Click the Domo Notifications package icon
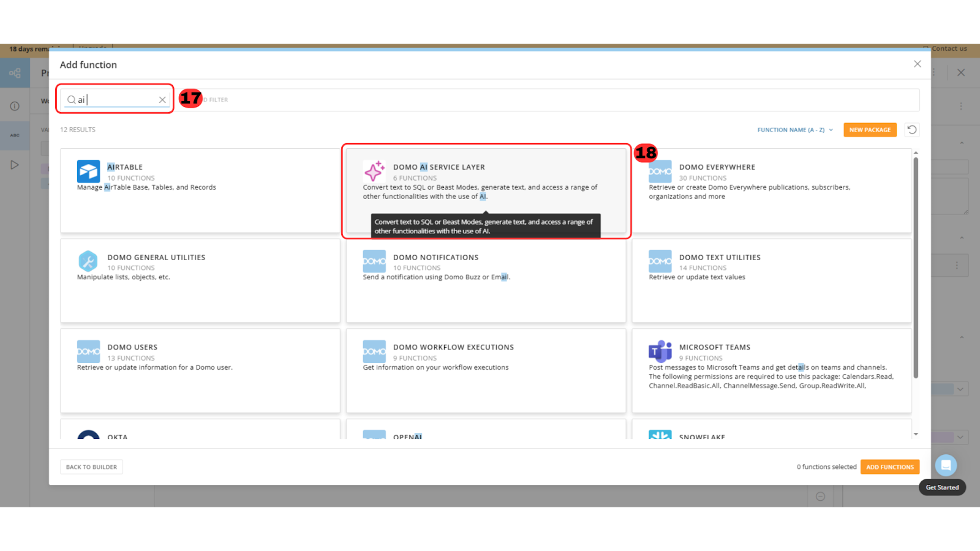This screenshot has height=551, width=980. click(x=374, y=261)
